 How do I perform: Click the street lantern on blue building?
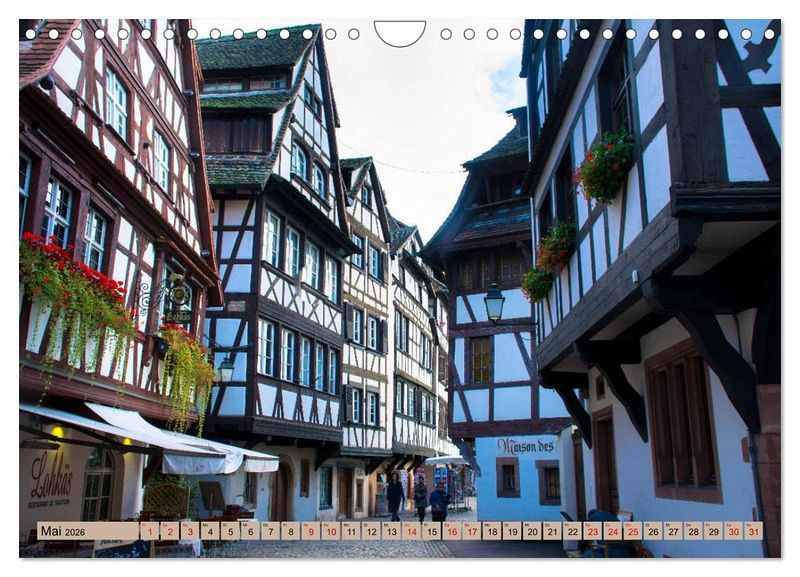click(494, 302)
